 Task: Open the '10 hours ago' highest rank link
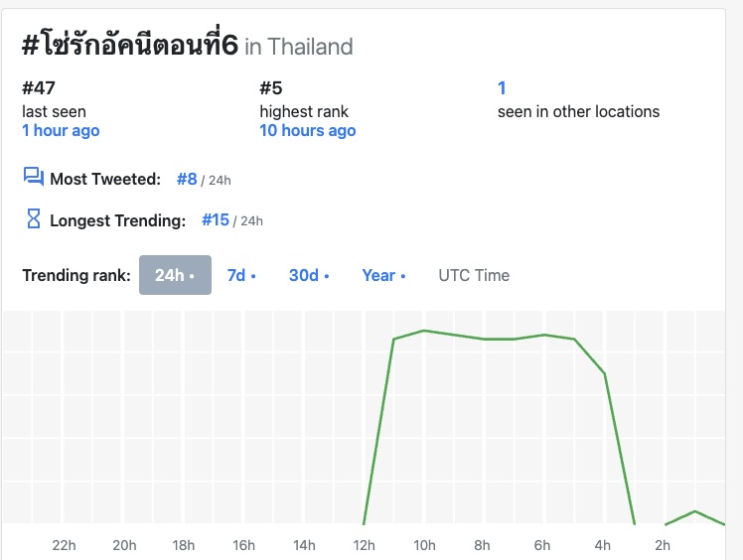[x=308, y=130]
